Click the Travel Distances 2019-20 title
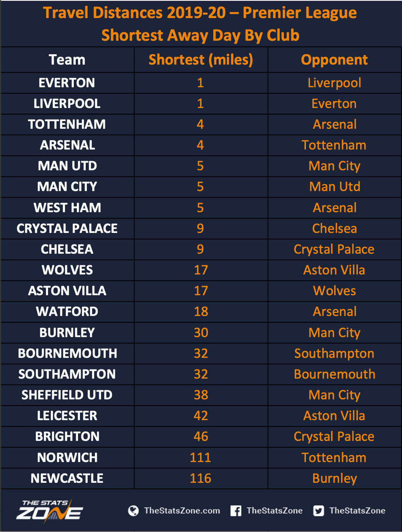 [x=200, y=13]
